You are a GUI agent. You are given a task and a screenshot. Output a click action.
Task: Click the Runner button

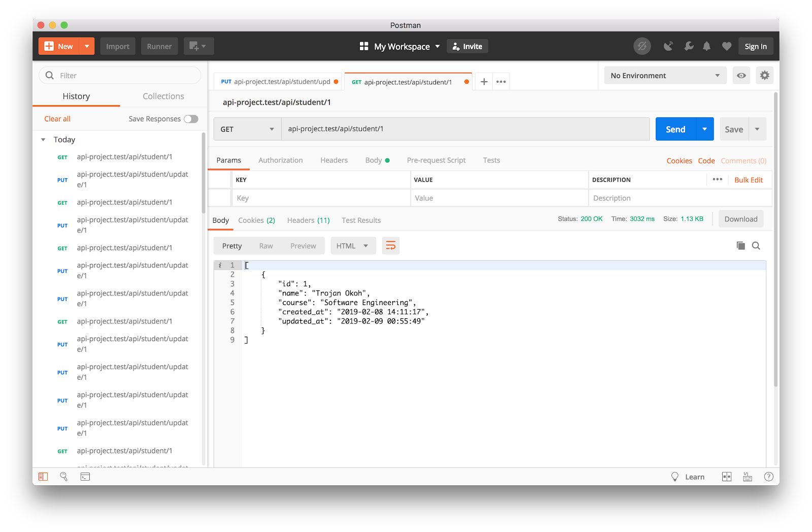159,46
